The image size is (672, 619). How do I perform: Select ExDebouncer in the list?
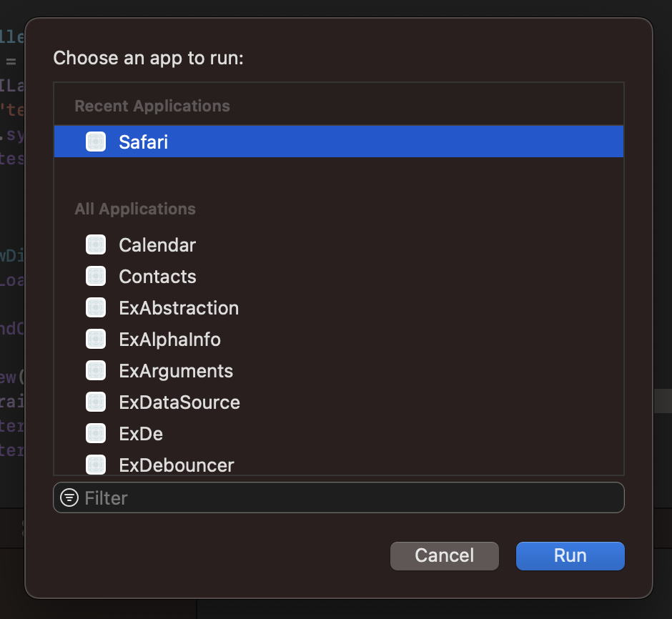click(x=339, y=462)
